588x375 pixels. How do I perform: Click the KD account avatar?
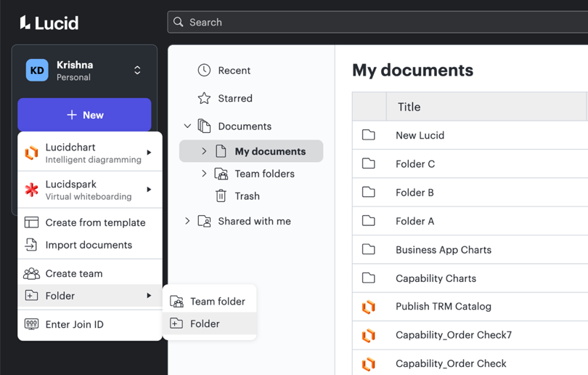coord(37,70)
